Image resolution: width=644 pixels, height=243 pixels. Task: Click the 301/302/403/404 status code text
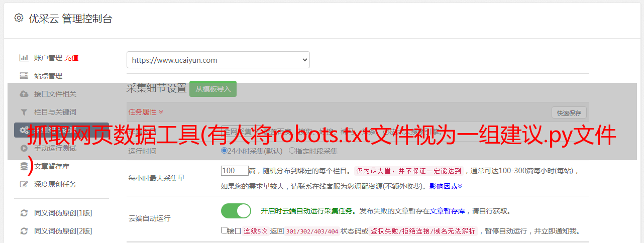(312, 231)
